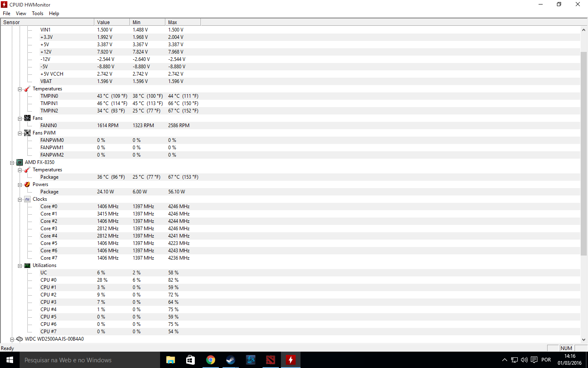Open File Explorer from the taskbar
588x368 pixels.
pyautogui.click(x=171, y=360)
